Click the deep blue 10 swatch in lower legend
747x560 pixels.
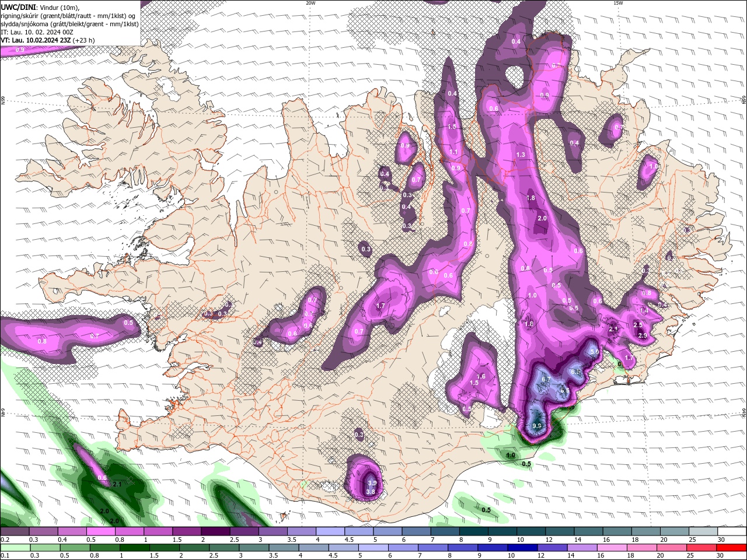[522, 548]
